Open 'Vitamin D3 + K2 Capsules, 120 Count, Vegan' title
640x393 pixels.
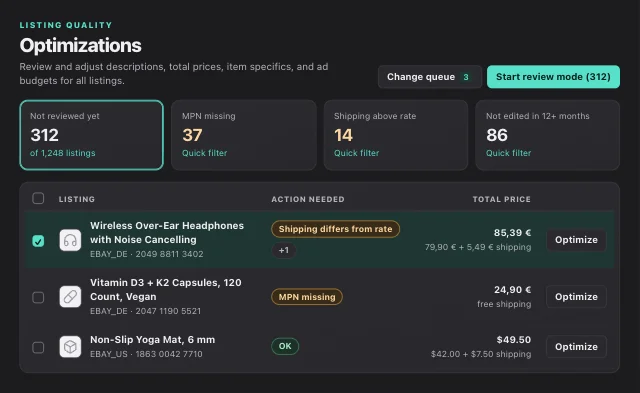pyautogui.click(x=166, y=289)
